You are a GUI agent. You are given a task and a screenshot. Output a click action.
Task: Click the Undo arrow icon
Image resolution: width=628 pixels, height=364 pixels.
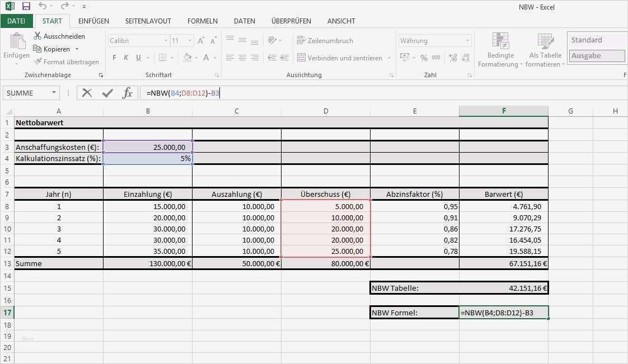point(43,6)
